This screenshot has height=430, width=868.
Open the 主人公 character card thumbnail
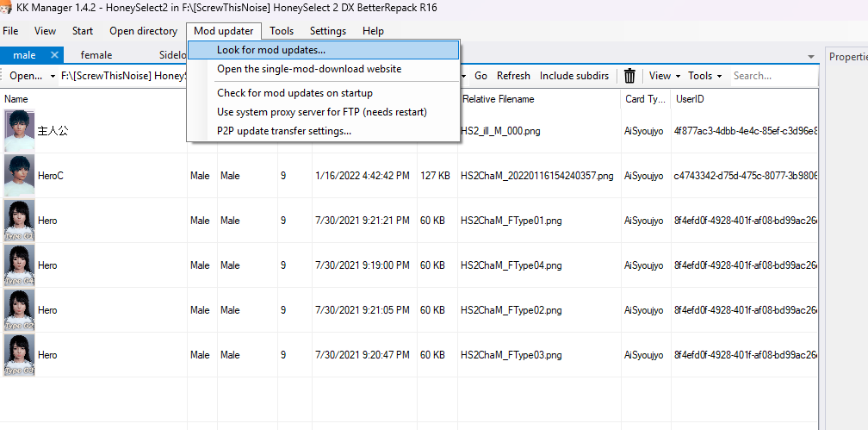19,131
